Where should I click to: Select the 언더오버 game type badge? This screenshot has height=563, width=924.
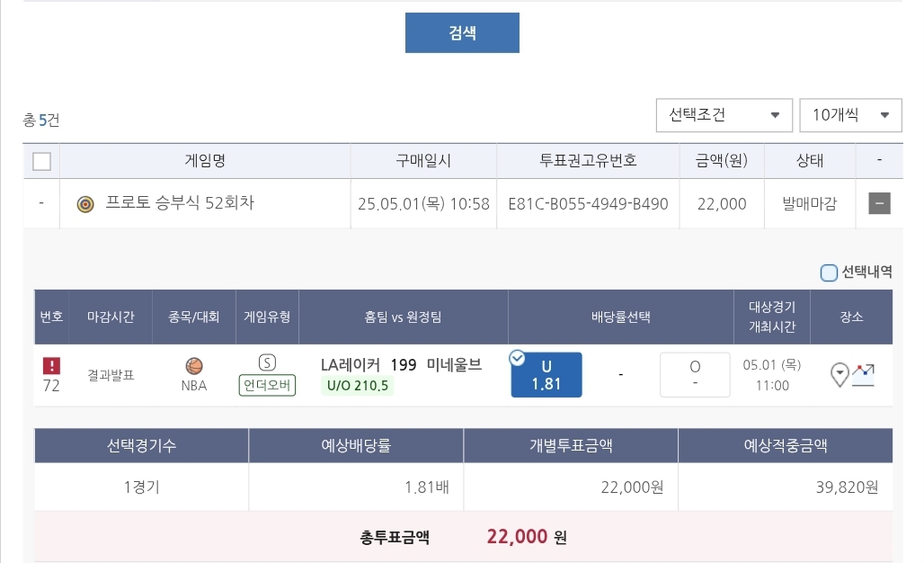(x=267, y=386)
